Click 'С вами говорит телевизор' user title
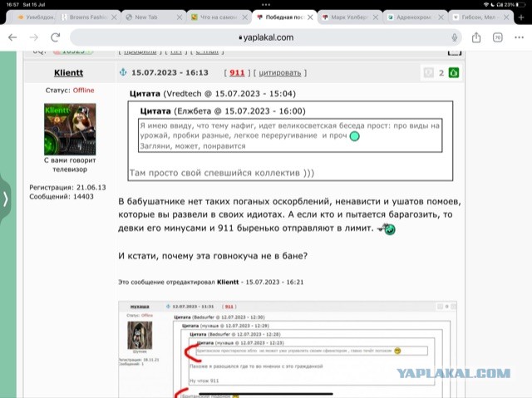Viewport: 532px width, 398px height. click(70, 165)
